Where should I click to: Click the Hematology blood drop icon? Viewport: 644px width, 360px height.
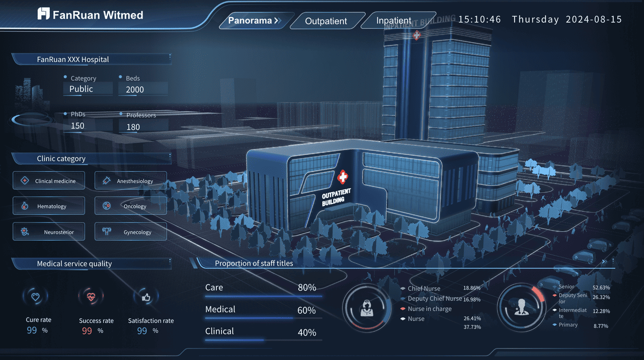(x=24, y=206)
